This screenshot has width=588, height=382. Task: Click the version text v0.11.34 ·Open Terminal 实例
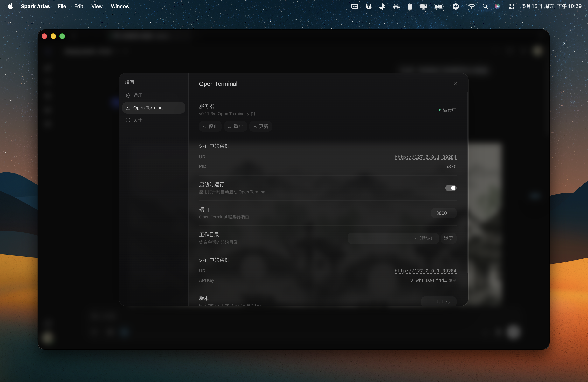[227, 114]
